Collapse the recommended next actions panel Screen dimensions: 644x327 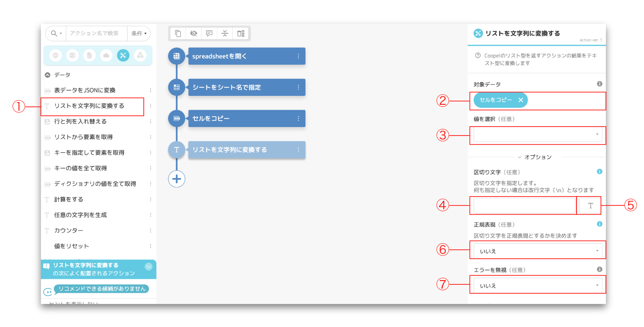coord(149,266)
